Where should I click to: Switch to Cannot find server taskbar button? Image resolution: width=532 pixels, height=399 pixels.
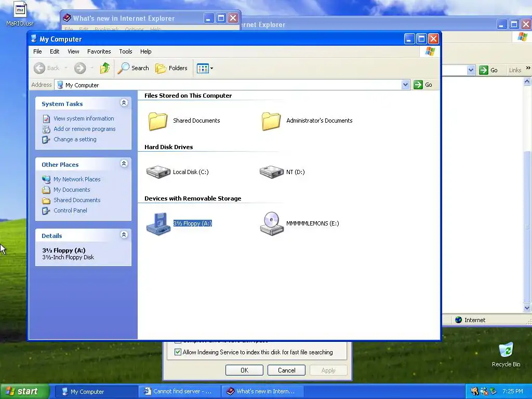pos(179,392)
